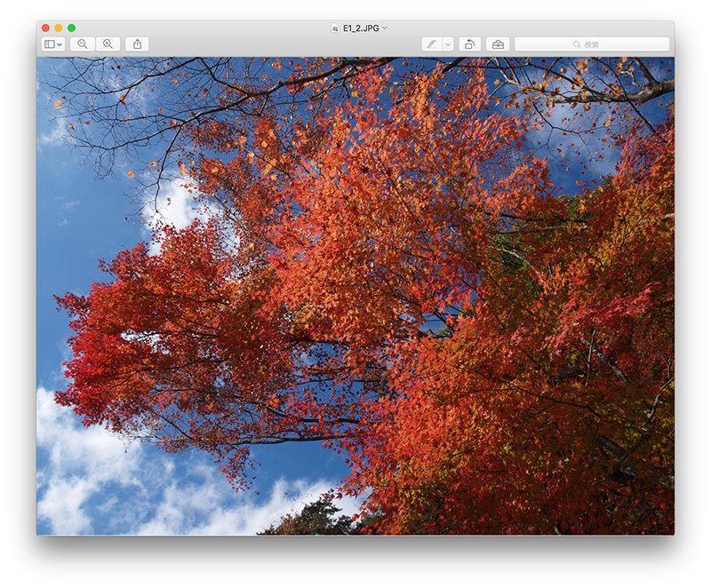Show the Markup toolbar toolbox icon
The width and height of the screenshot is (711, 588).
click(x=498, y=44)
